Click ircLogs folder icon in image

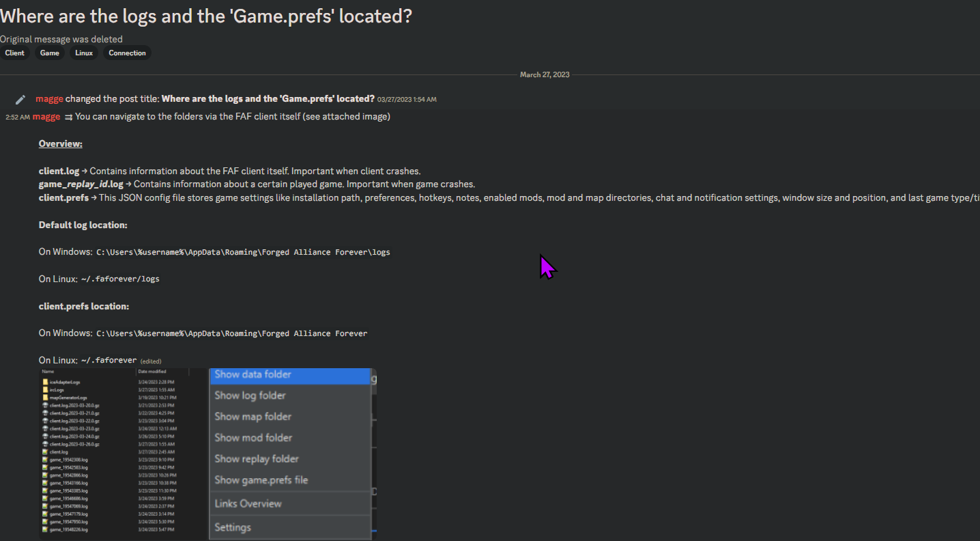click(x=45, y=390)
